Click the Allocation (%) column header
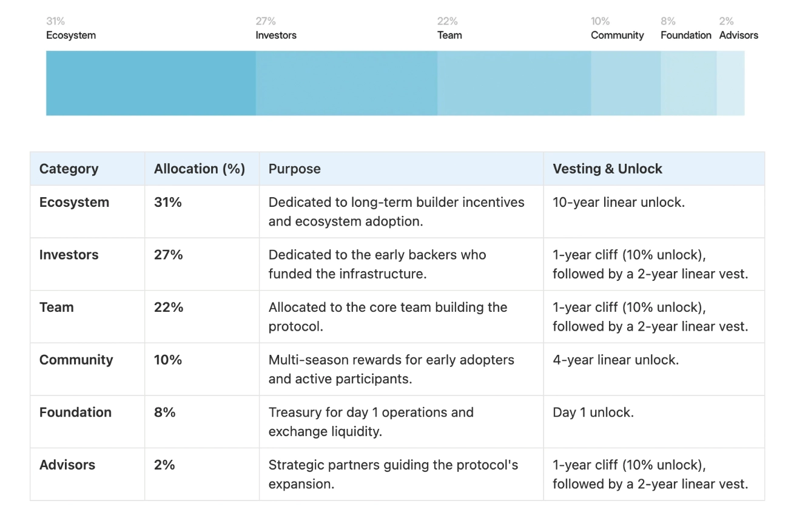791x532 pixels. (200, 169)
